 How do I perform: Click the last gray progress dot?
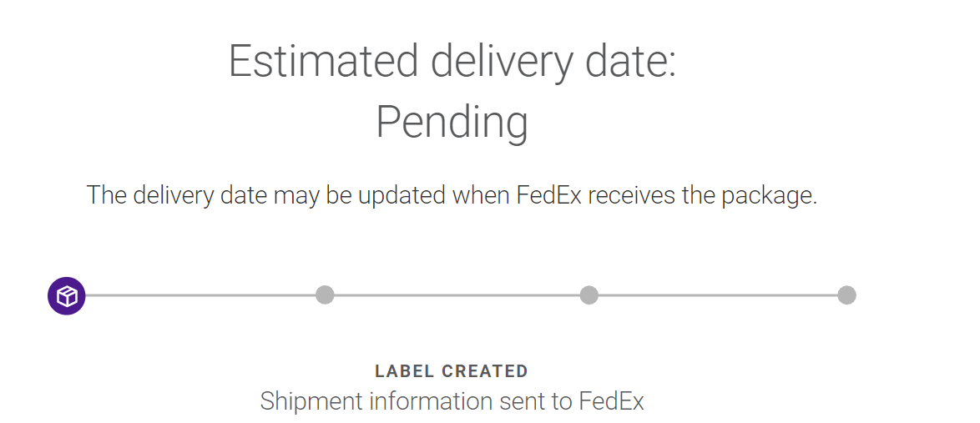(x=846, y=295)
